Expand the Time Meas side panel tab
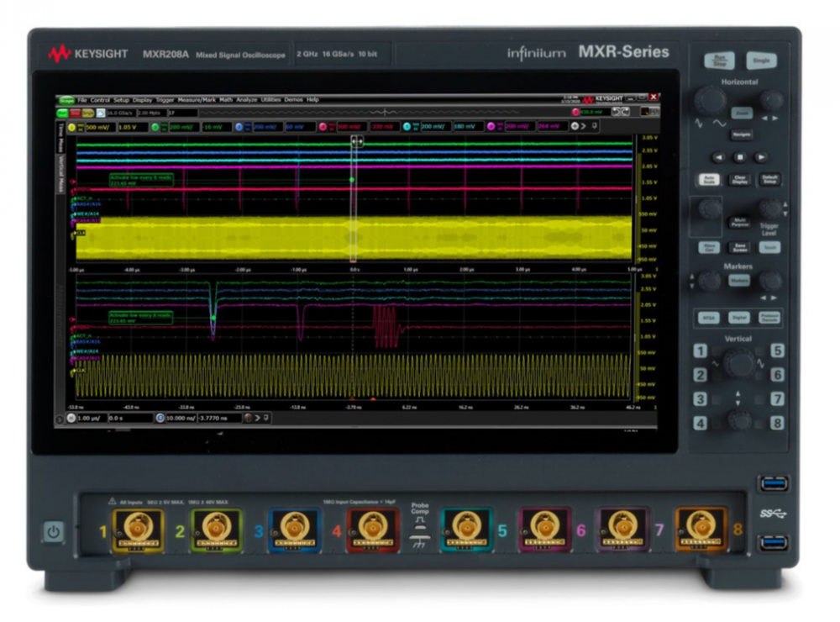The image size is (840, 622). (60, 140)
